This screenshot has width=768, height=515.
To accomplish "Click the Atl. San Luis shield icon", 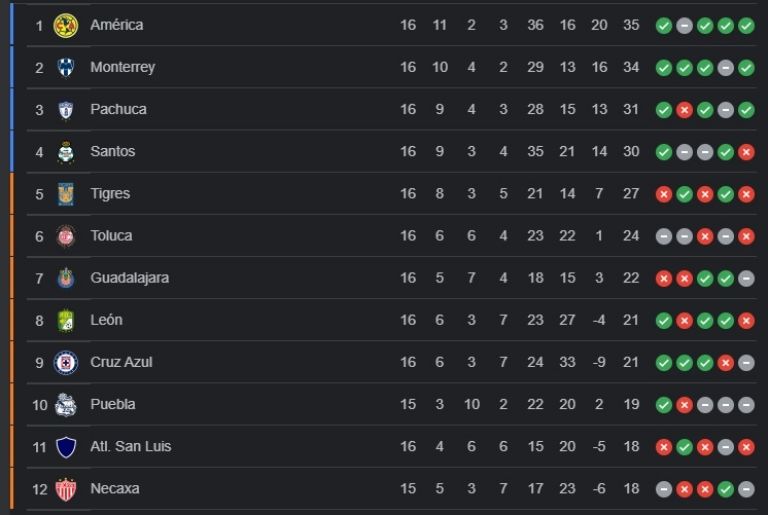I will coord(66,446).
